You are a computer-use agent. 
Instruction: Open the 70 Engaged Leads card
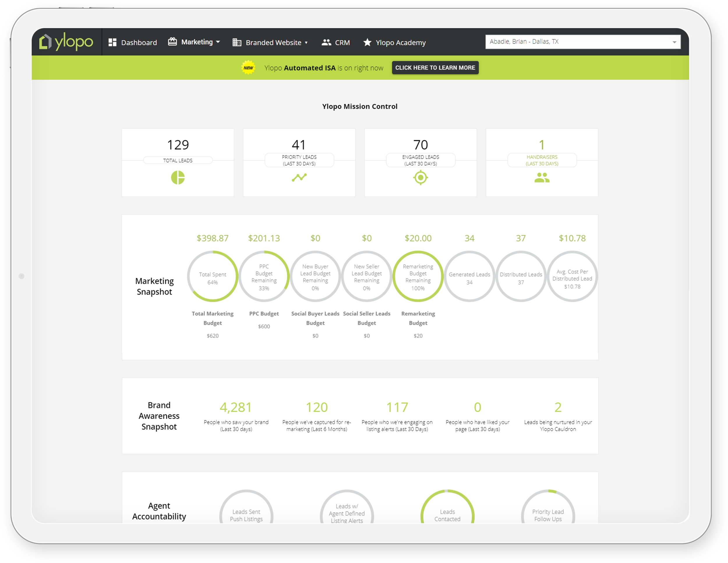pyautogui.click(x=421, y=162)
